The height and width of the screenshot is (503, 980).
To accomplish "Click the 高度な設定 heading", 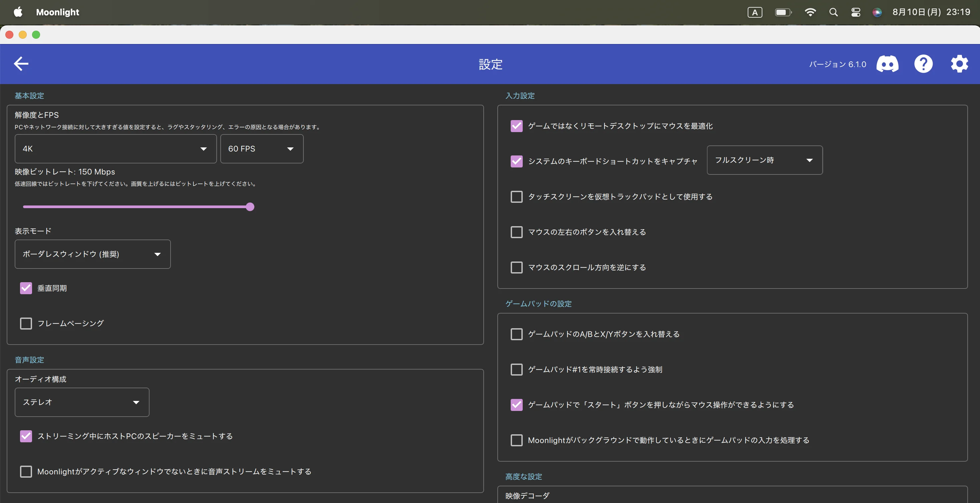I will pyautogui.click(x=523, y=477).
